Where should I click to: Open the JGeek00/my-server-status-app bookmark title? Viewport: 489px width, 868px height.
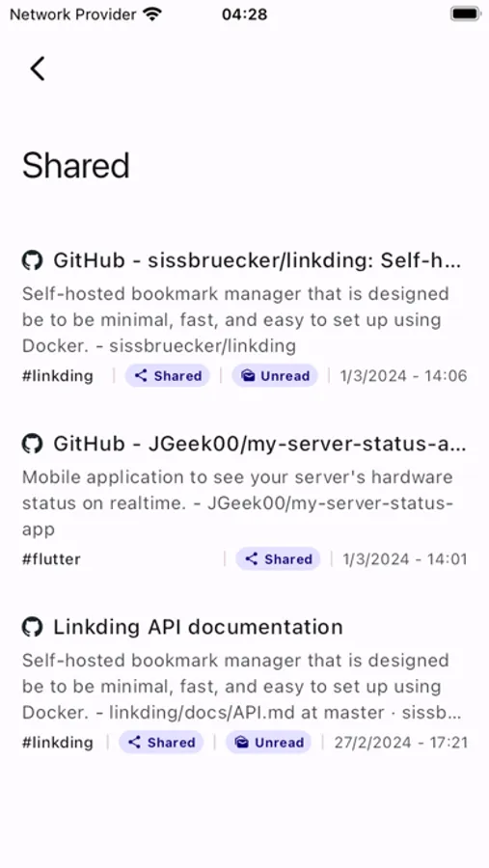[x=259, y=444]
